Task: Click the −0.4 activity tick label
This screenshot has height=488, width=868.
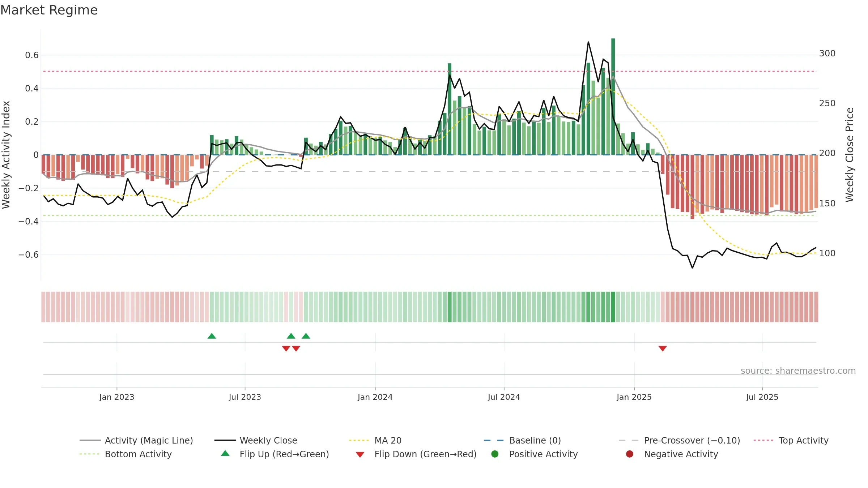Action: 29,222
